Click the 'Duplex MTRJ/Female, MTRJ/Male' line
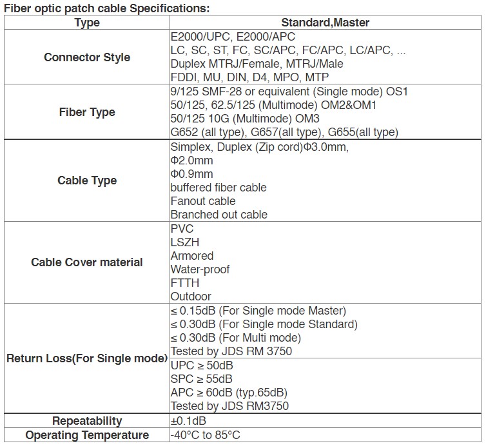 coord(257,64)
